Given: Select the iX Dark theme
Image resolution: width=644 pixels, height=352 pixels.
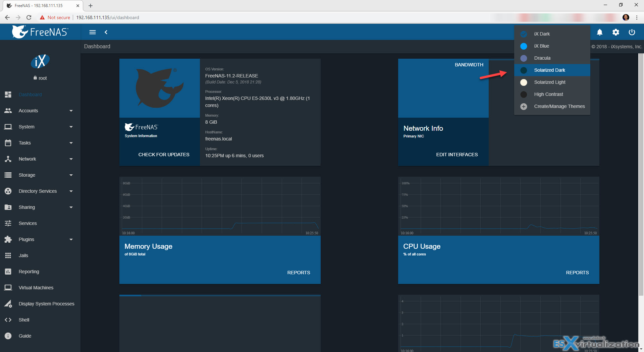Looking at the screenshot, I should [x=552, y=34].
